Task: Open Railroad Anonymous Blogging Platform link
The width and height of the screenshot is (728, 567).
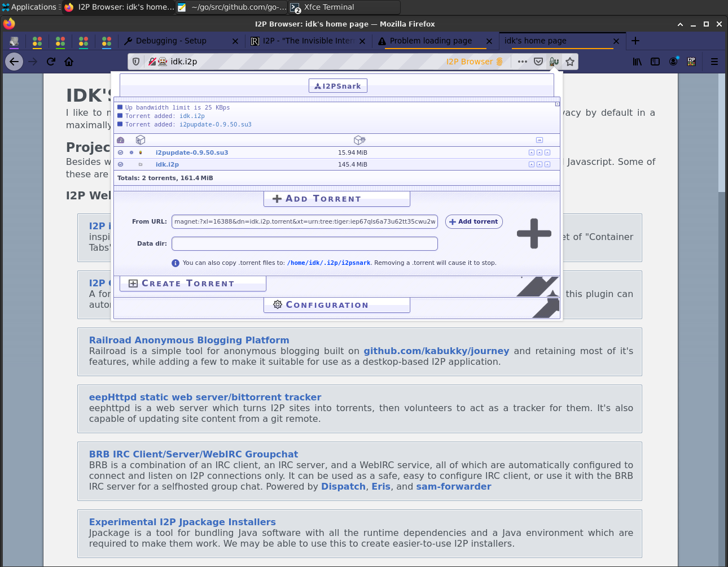Action: point(189,340)
